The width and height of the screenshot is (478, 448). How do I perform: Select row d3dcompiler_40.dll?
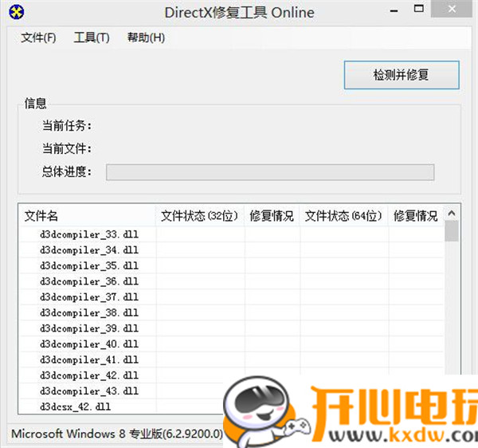(x=232, y=344)
